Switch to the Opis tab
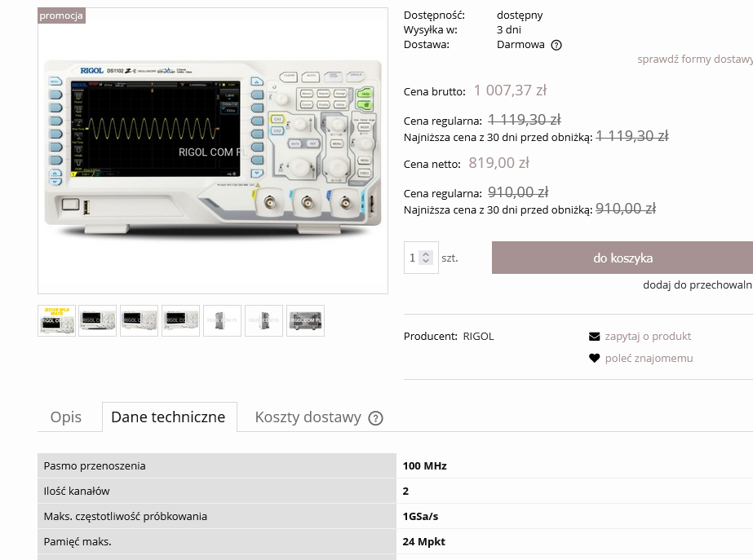Image resolution: width=753 pixels, height=560 pixels. [x=66, y=417]
